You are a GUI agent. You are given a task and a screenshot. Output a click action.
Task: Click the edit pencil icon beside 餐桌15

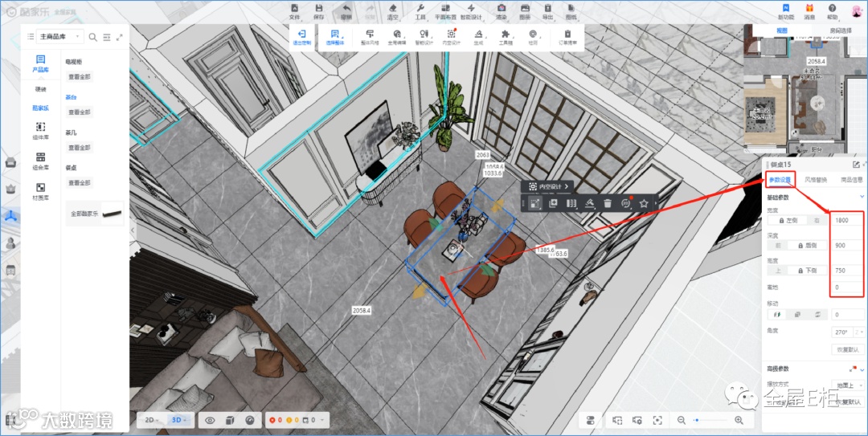pyautogui.click(x=857, y=165)
